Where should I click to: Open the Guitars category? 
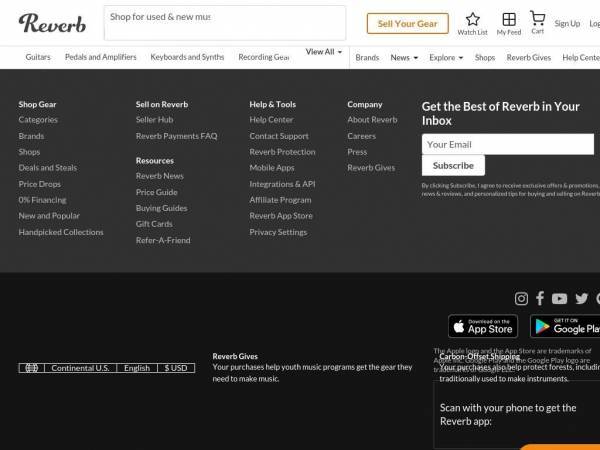tap(38, 57)
